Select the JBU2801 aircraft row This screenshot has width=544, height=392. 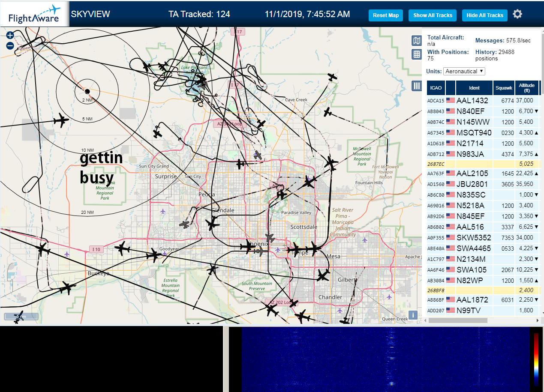(483, 184)
